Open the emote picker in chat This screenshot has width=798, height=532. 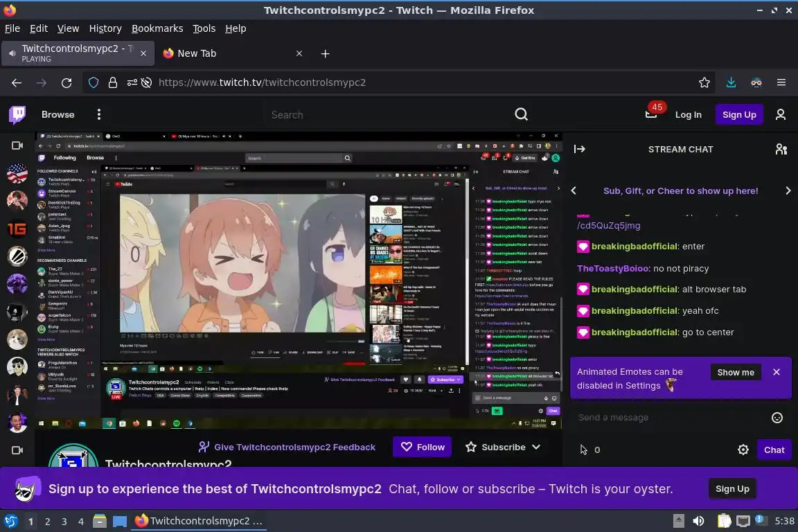777,418
